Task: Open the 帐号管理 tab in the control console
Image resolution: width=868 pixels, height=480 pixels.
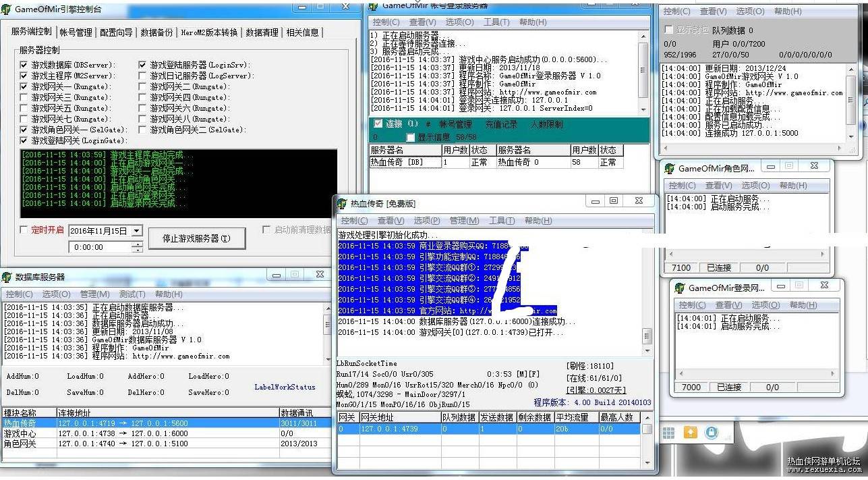Action: tap(76, 32)
